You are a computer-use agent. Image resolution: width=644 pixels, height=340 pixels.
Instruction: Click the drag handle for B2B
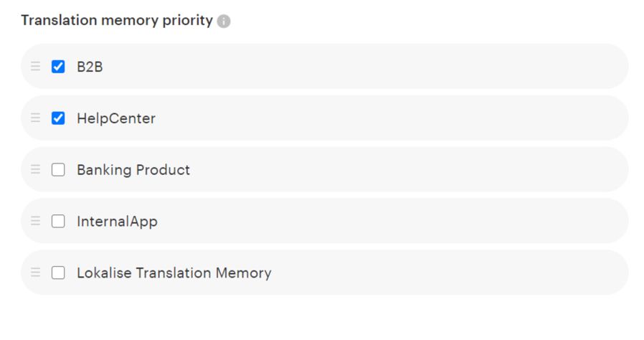point(35,67)
